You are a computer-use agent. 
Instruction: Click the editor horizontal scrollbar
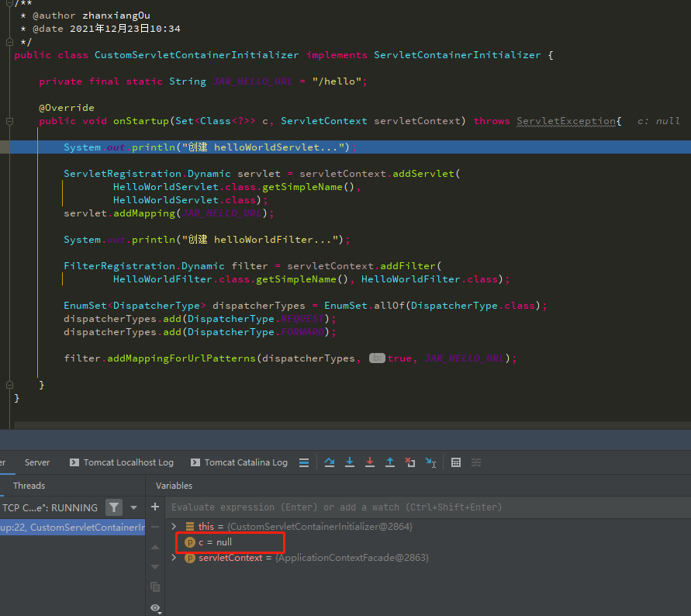tap(352, 425)
